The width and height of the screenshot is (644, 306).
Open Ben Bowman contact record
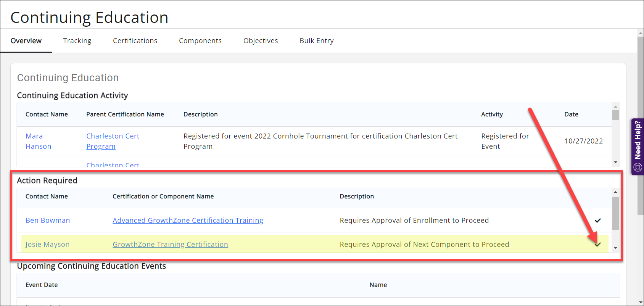tap(48, 221)
